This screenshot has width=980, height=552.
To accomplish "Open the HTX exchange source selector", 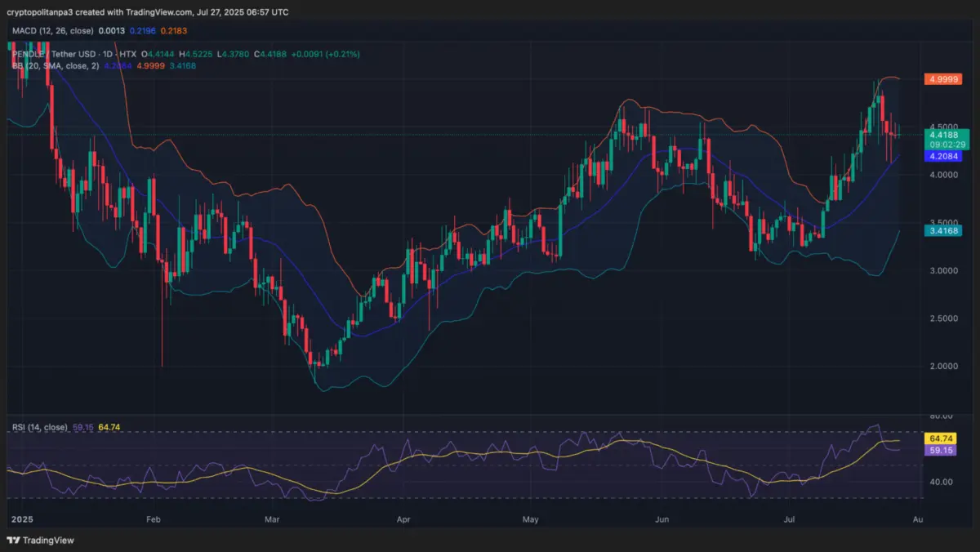I will (x=129, y=54).
